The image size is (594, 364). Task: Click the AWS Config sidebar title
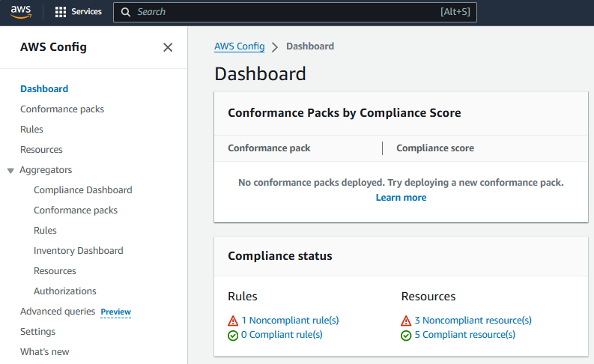53,47
